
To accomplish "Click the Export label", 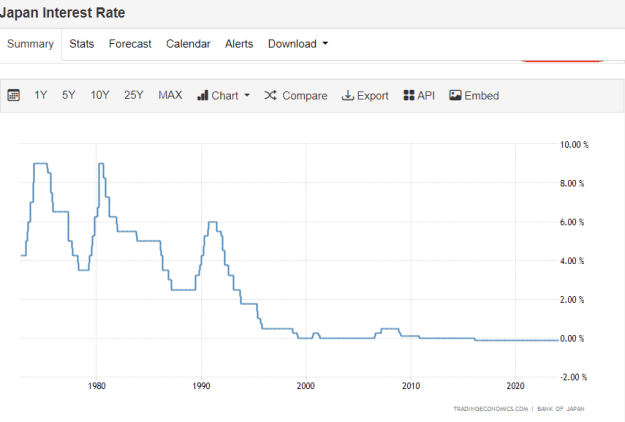I will (x=373, y=96).
